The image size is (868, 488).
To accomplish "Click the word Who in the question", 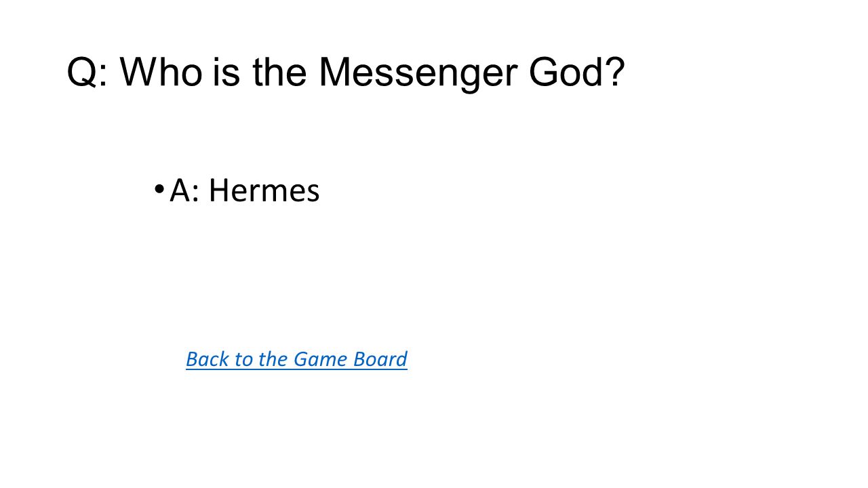I will coord(161,72).
